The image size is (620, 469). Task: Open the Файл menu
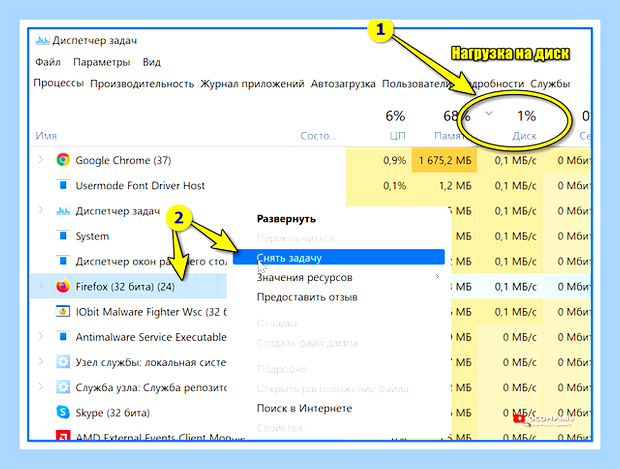(48, 62)
